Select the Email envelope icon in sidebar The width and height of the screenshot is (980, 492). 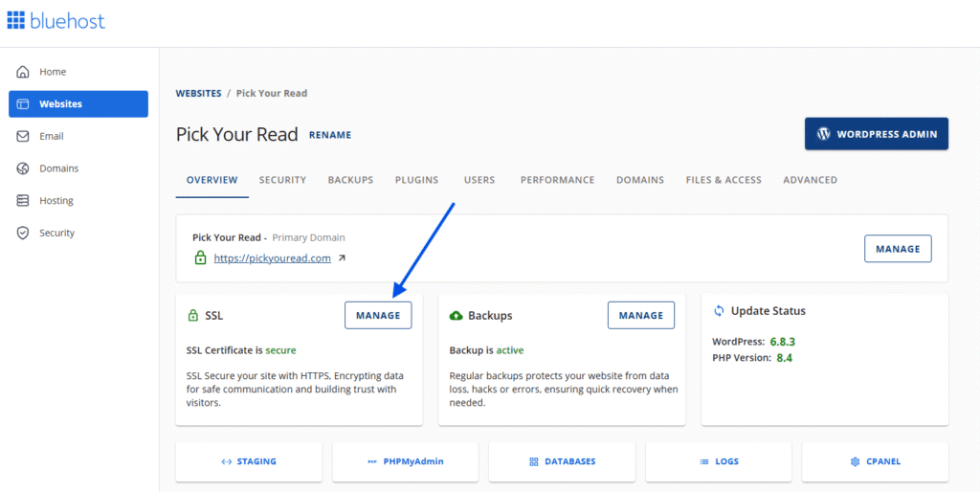[x=23, y=136]
